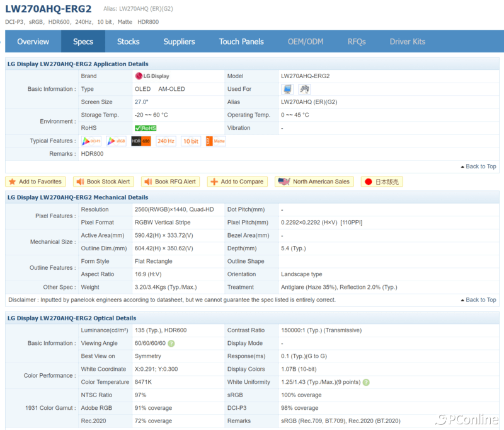
Task: Go to the Touch Panels tab
Action: (x=241, y=42)
